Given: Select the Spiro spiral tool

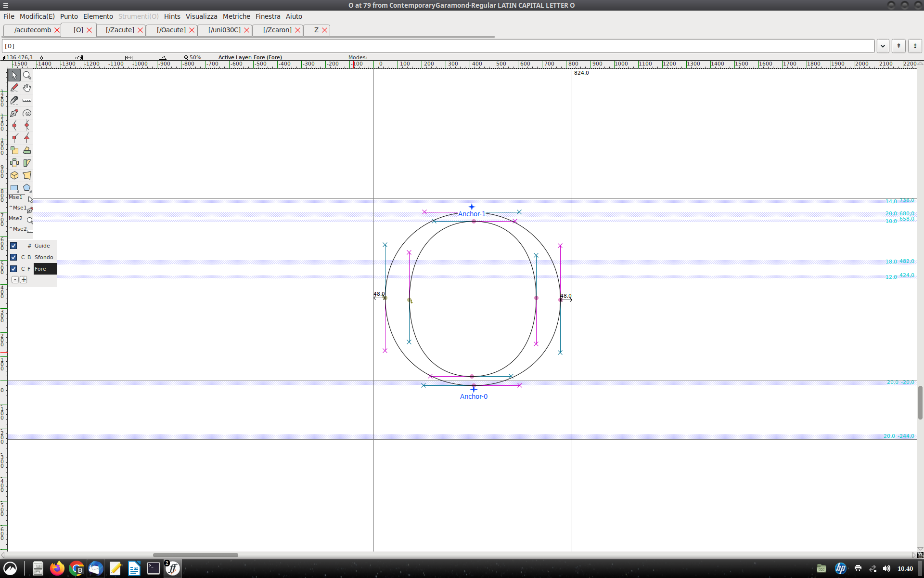Looking at the screenshot, I should tap(27, 113).
